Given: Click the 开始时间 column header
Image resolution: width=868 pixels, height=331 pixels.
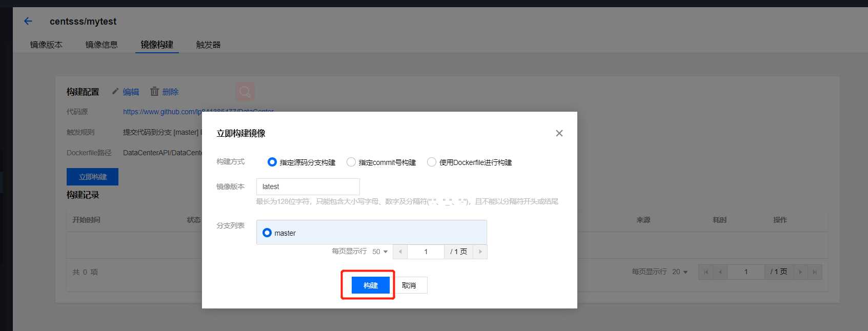Looking at the screenshot, I should tap(86, 220).
